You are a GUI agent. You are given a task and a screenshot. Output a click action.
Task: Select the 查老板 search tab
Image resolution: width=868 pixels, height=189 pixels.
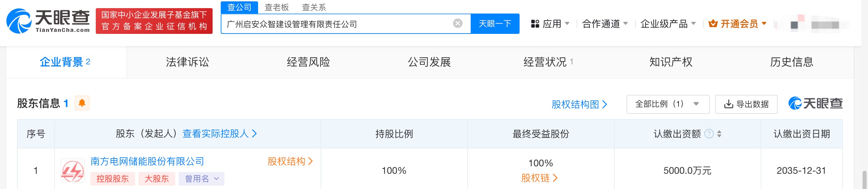[x=277, y=7]
